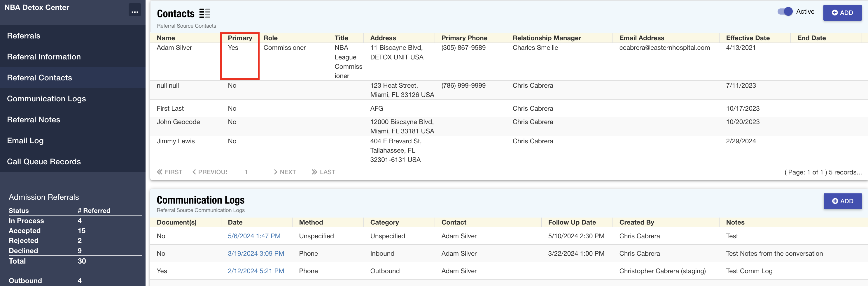Go to PREVIOUS page of contacts

(210, 172)
